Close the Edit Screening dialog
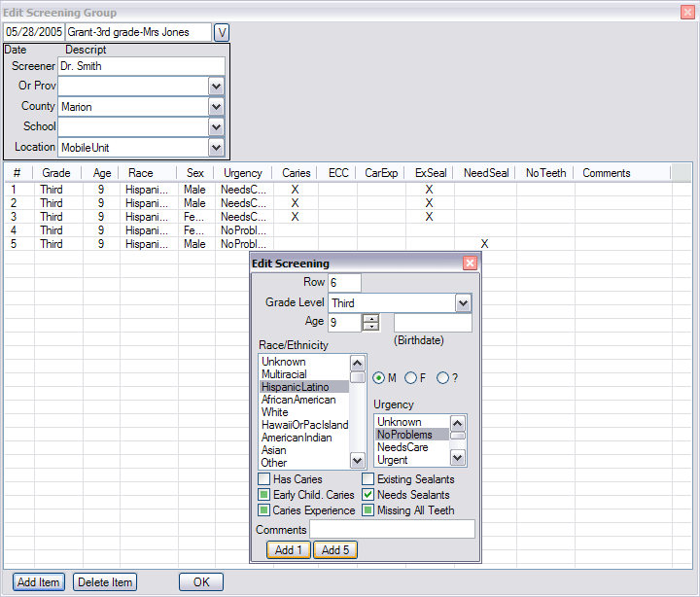700x597 pixels. point(470,263)
